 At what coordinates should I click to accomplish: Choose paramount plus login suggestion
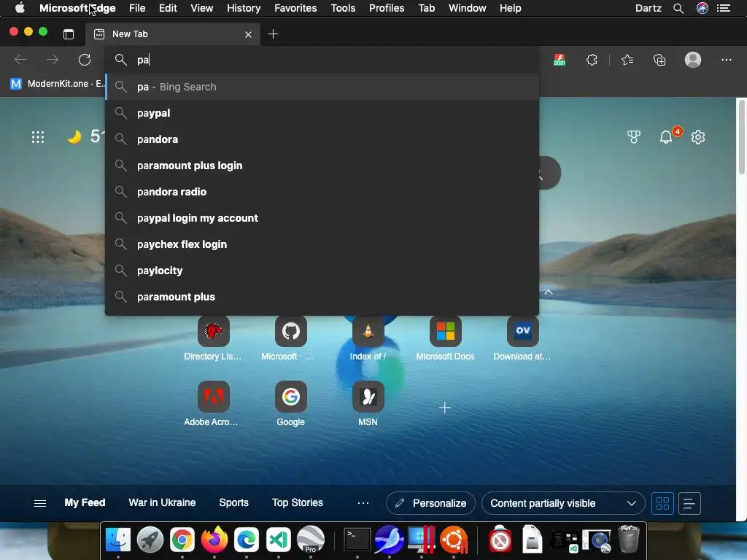pos(322,166)
